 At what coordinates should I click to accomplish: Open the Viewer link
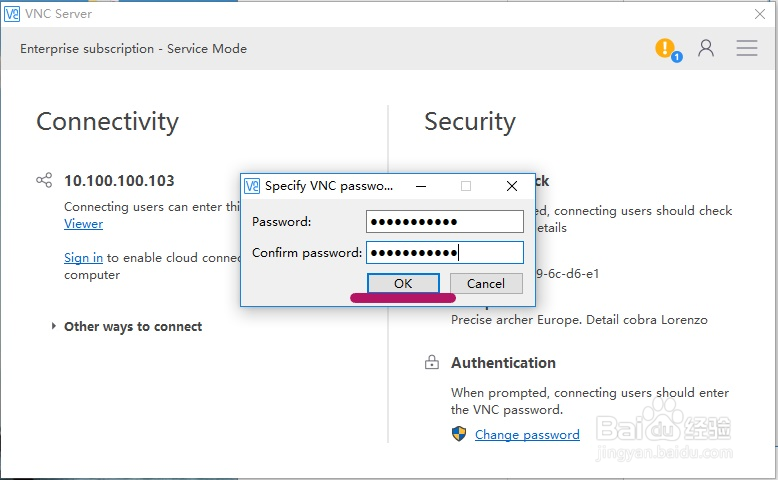point(84,224)
